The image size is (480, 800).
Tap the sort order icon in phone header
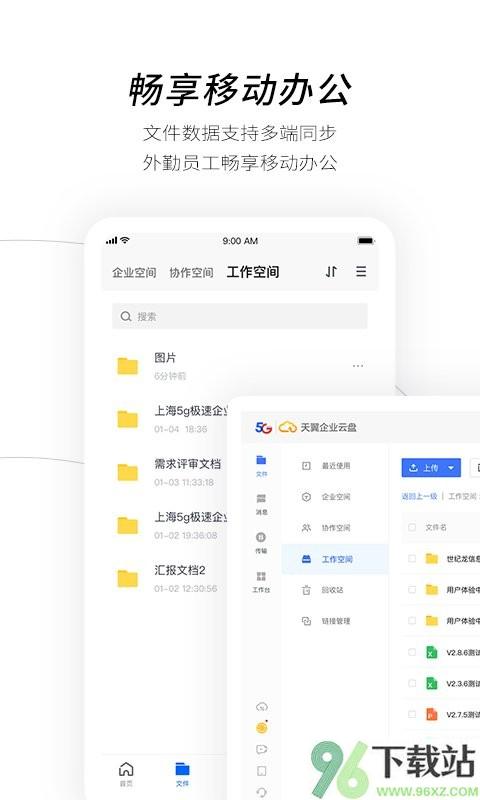click(331, 271)
